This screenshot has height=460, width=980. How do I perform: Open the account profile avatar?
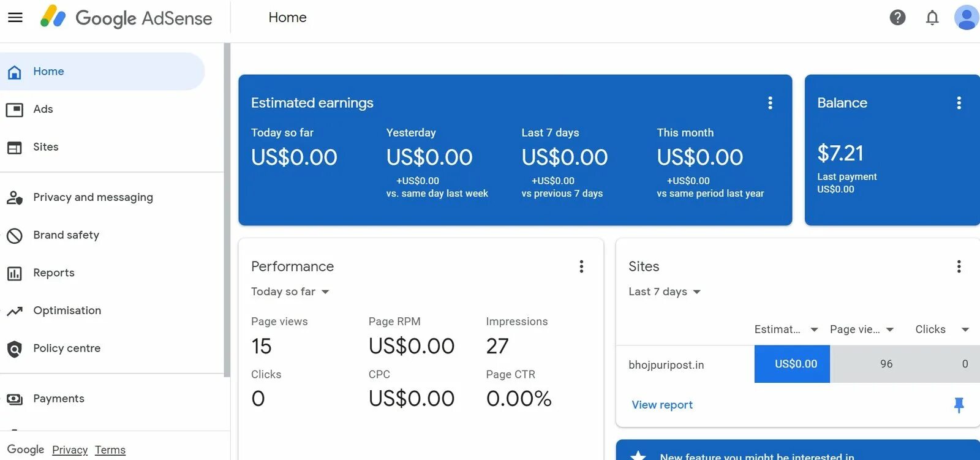pos(966,18)
